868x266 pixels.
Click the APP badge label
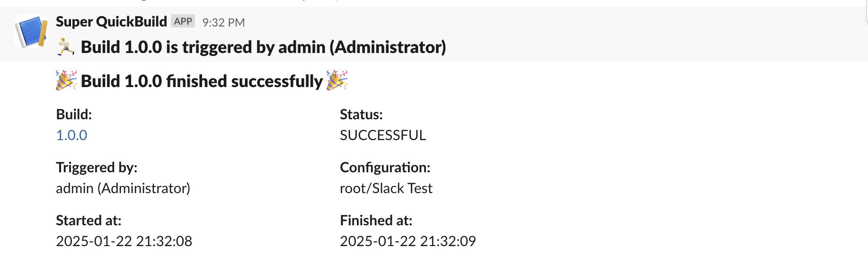183,21
